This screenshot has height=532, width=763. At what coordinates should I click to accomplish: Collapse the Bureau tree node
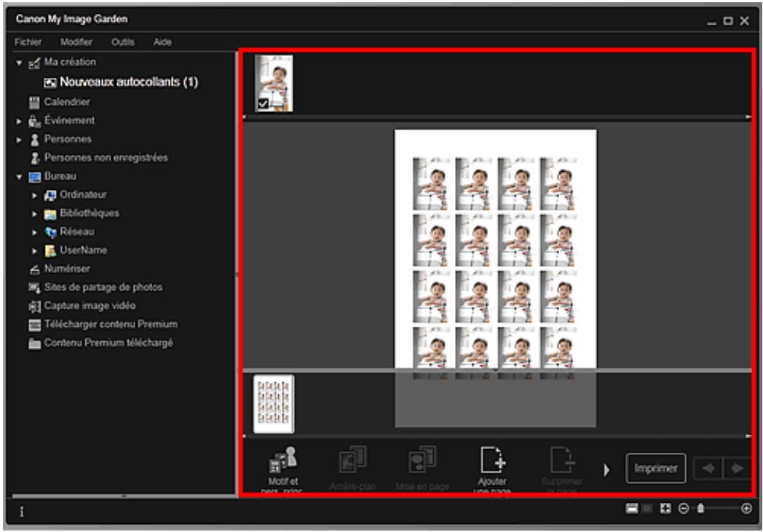(x=19, y=176)
